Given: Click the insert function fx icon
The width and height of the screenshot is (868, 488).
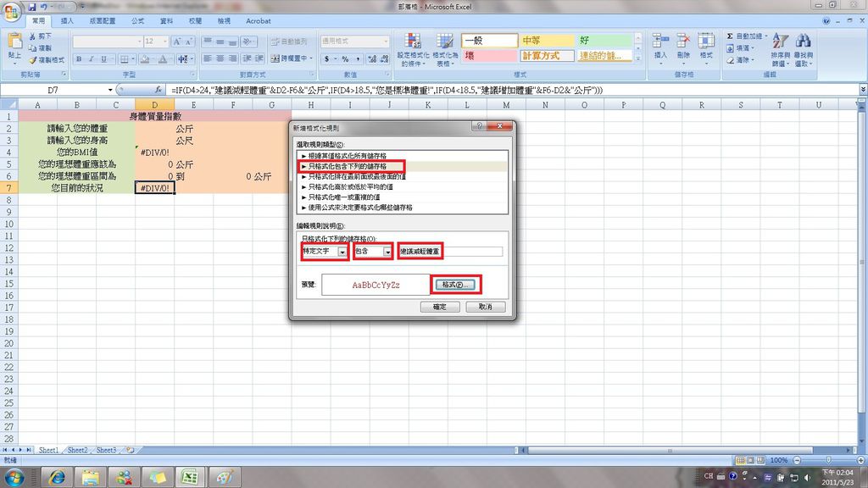Looking at the screenshot, I should 159,90.
